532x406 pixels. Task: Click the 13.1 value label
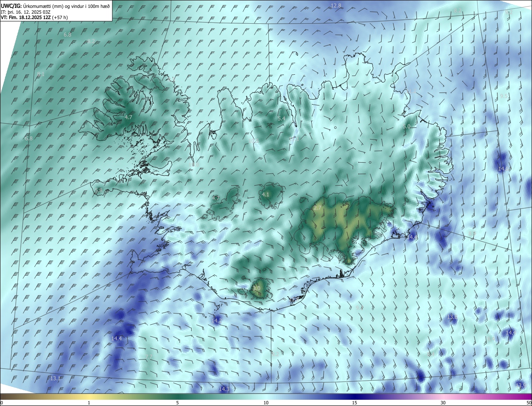coord(55,379)
